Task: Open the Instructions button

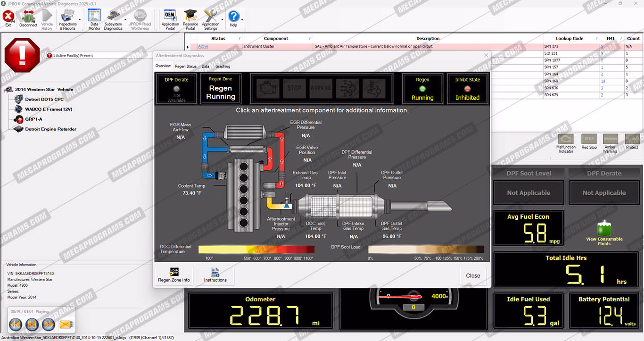Action: pyautogui.click(x=215, y=275)
